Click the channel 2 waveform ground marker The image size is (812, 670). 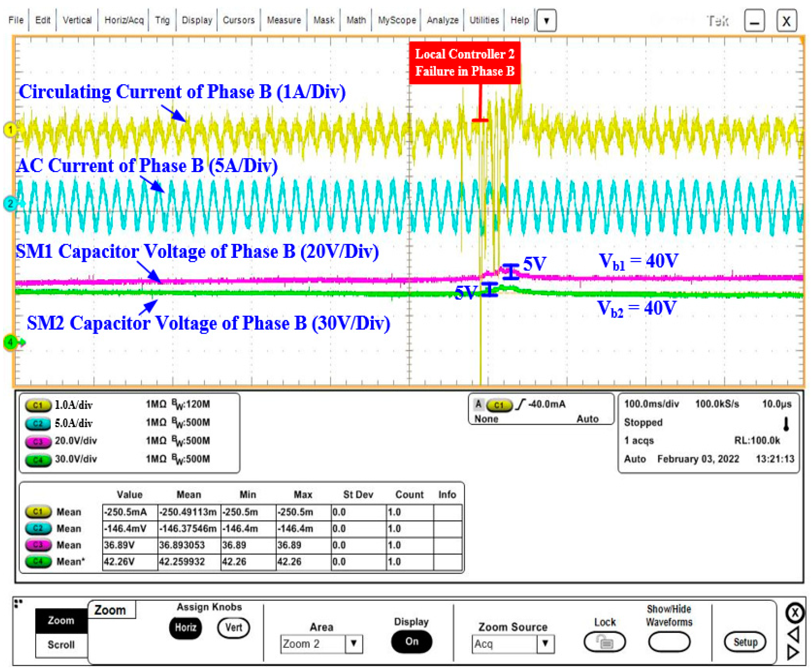(11, 204)
